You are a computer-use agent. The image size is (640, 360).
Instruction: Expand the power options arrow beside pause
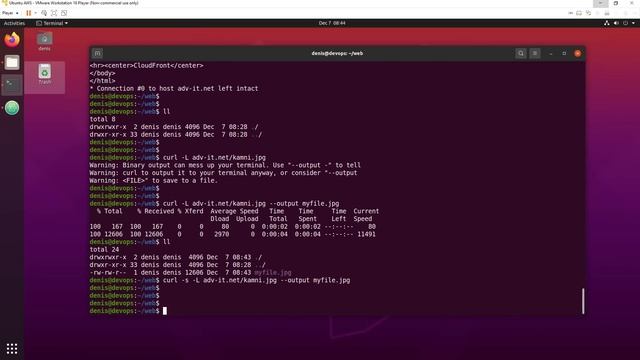point(36,13)
